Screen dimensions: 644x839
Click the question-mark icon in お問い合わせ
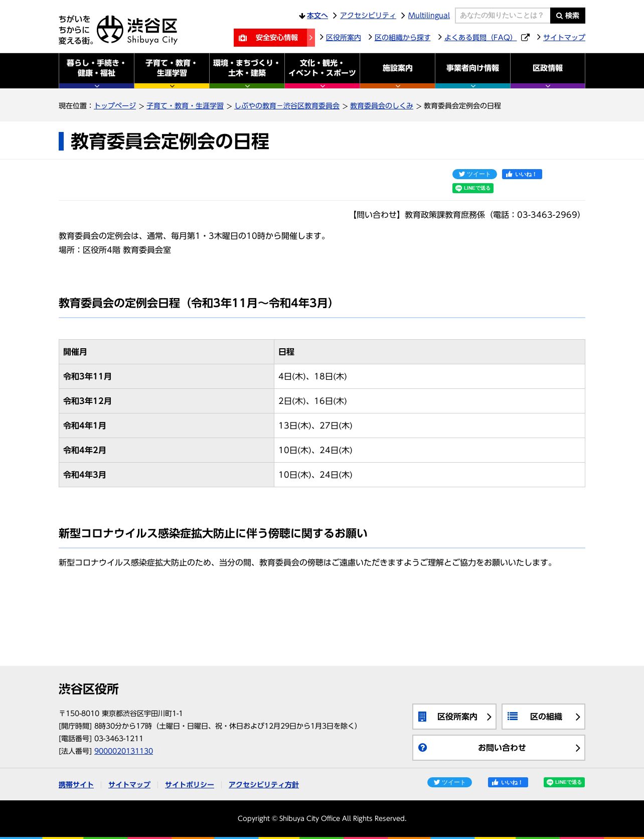point(423,748)
